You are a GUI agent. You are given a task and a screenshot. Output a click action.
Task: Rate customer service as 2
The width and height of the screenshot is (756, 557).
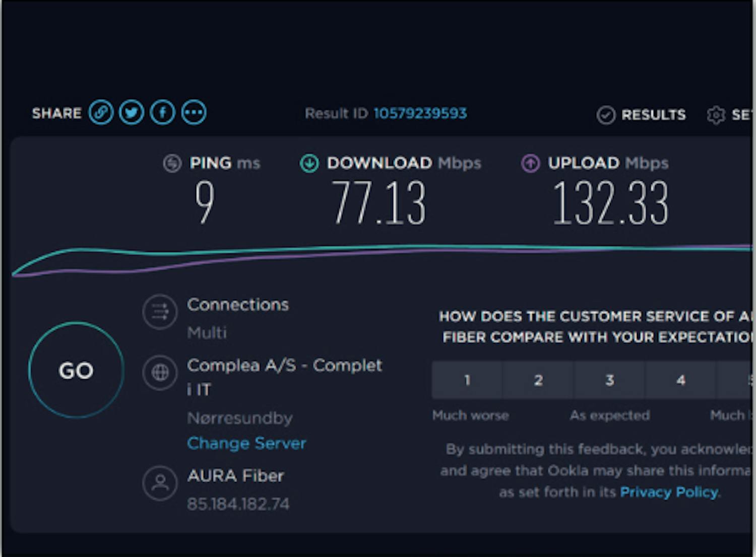point(538,380)
